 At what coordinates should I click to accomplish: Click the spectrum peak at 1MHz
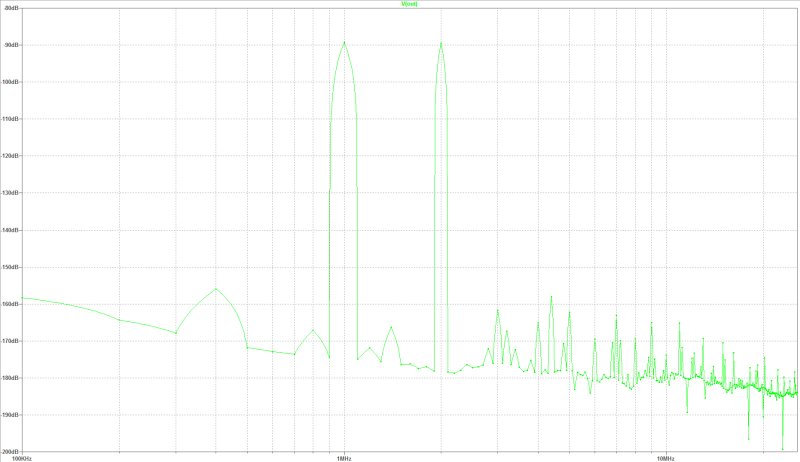pyautogui.click(x=344, y=43)
